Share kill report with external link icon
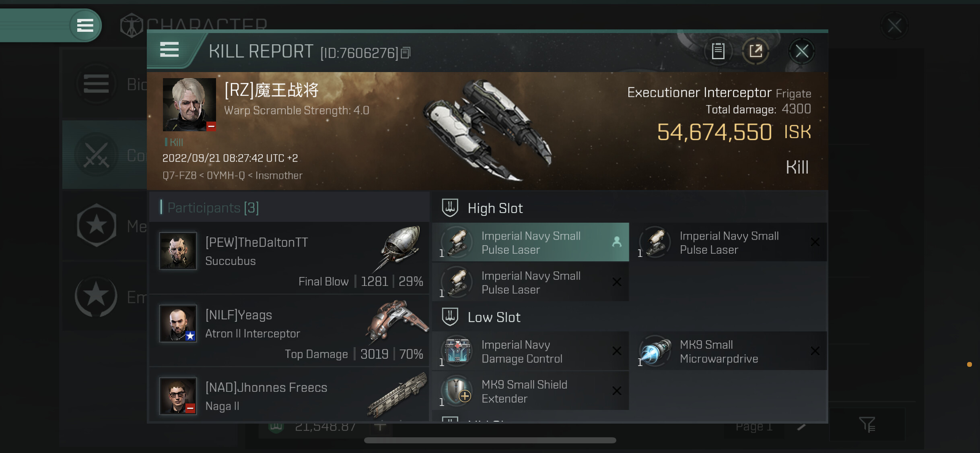Image resolution: width=980 pixels, height=453 pixels. [x=756, y=51]
